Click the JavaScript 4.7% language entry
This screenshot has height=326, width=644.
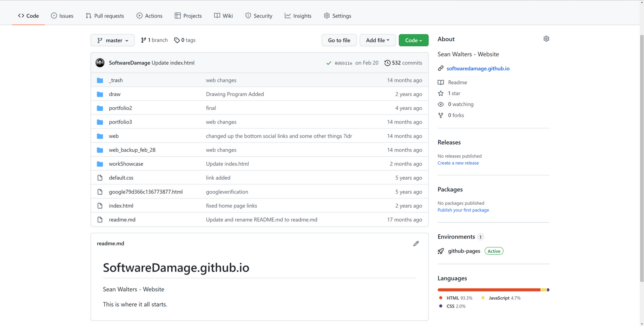tap(501, 298)
